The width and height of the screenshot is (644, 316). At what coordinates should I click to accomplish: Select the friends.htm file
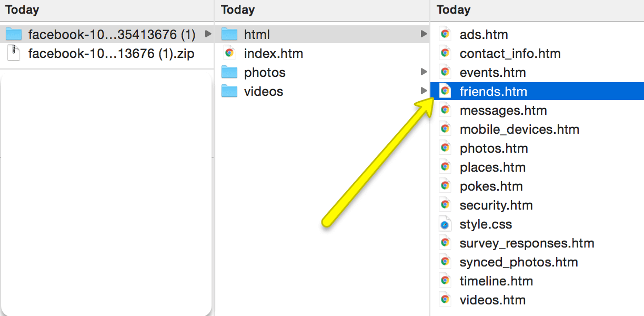pyautogui.click(x=493, y=92)
